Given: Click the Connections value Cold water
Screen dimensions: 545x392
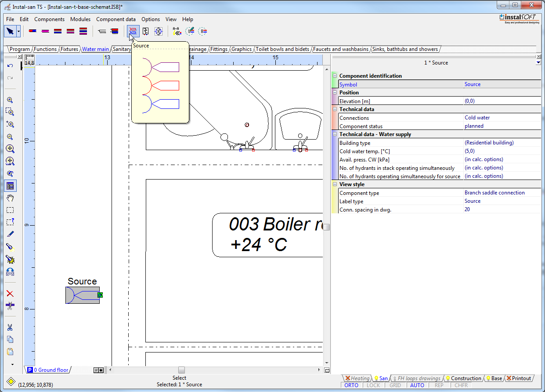Looking at the screenshot, I should click(x=477, y=118).
